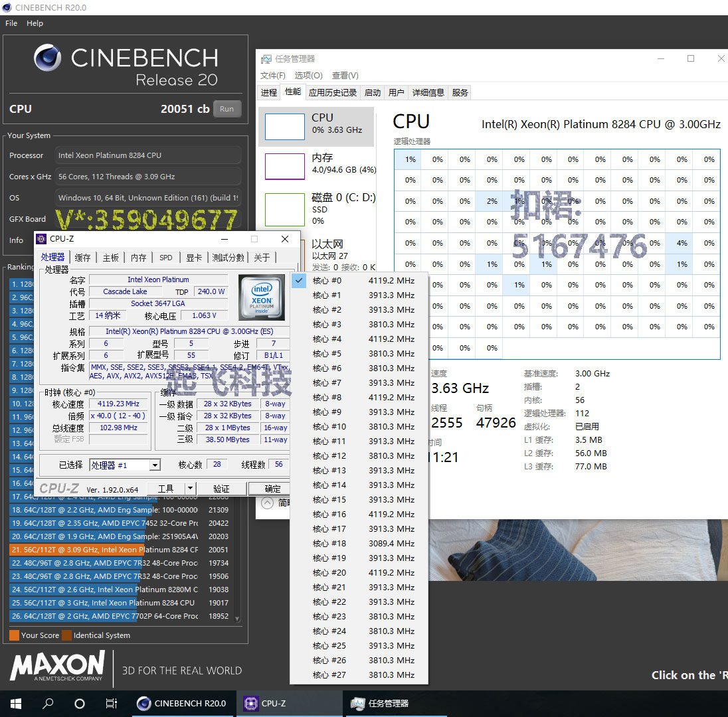Open the Windows Start menu
Screen dimensions: 728x717
16,704
